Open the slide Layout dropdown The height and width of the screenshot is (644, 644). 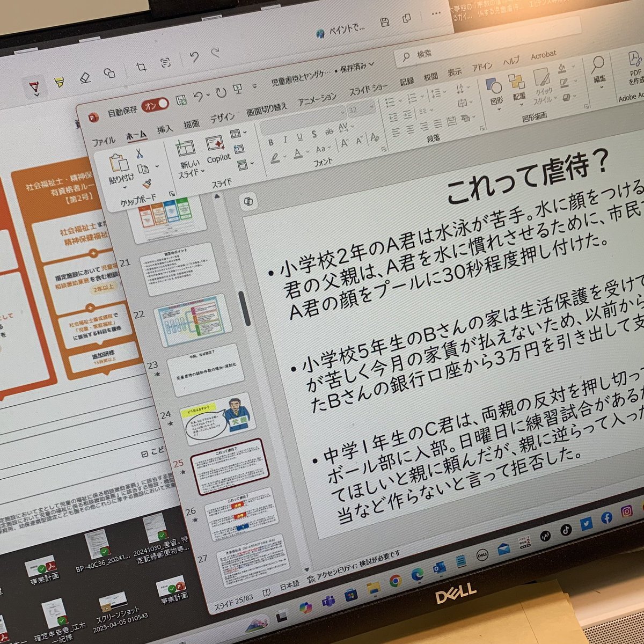tap(238, 134)
